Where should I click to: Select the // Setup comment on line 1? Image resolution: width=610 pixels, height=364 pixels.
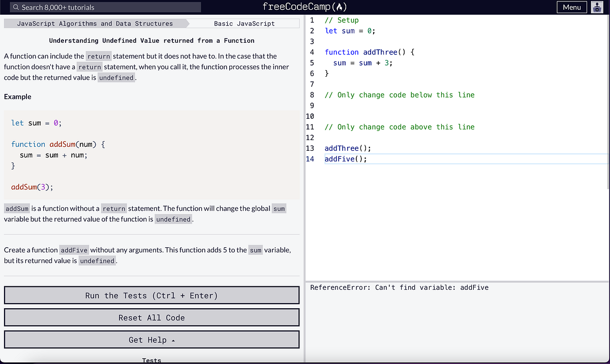click(342, 20)
